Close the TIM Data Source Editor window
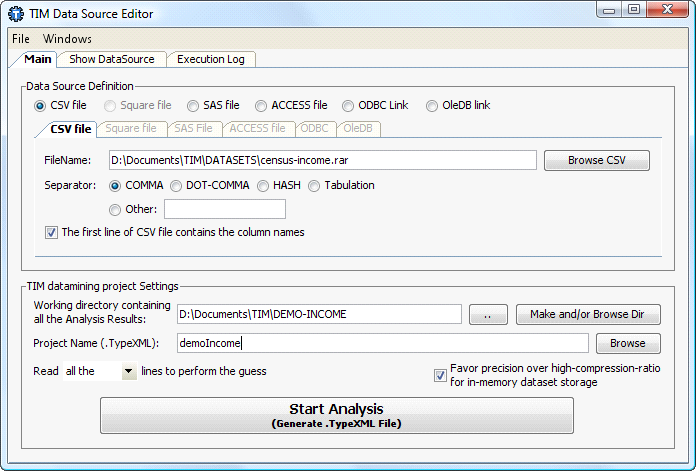Viewport: 696px width, 471px height. (667, 10)
